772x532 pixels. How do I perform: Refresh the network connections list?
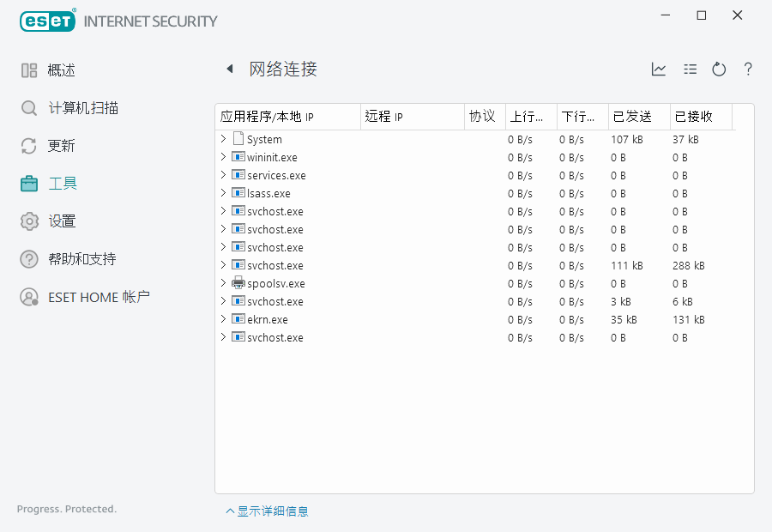click(x=719, y=69)
